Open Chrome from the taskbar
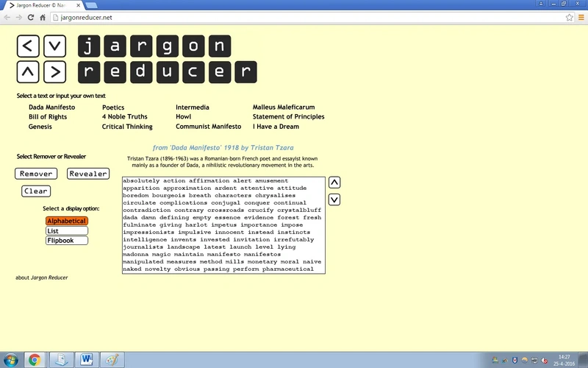The width and height of the screenshot is (588, 368). click(x=35, y=360)
